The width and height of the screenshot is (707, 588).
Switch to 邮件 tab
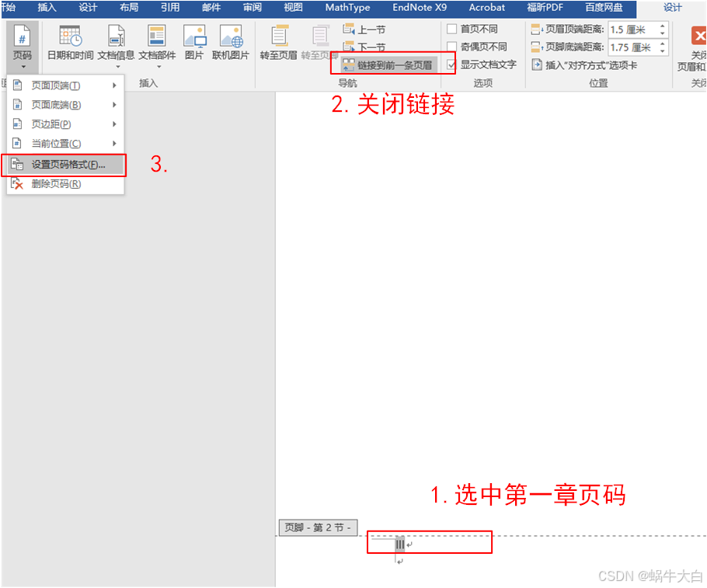211,7
